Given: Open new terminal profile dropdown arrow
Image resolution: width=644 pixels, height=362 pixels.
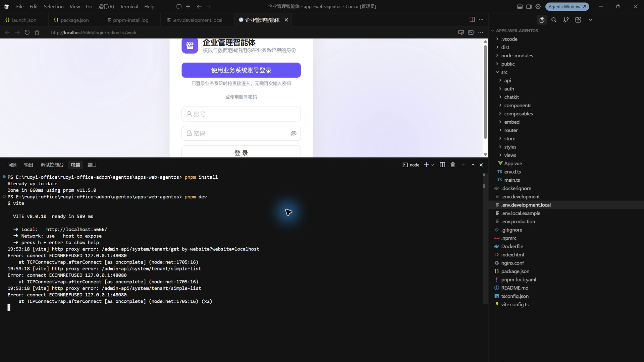Looking at the screenshot, I should [x=433, y=165].
